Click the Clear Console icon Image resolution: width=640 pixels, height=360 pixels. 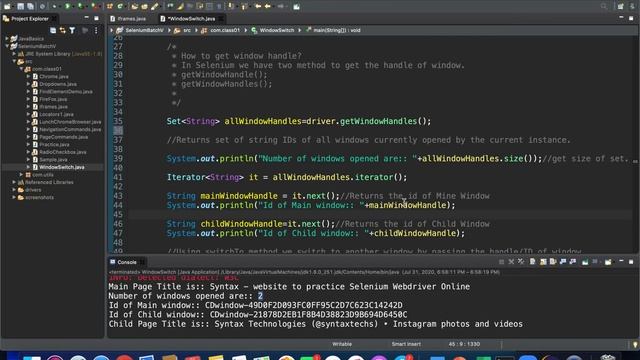[x=533, y=262]
